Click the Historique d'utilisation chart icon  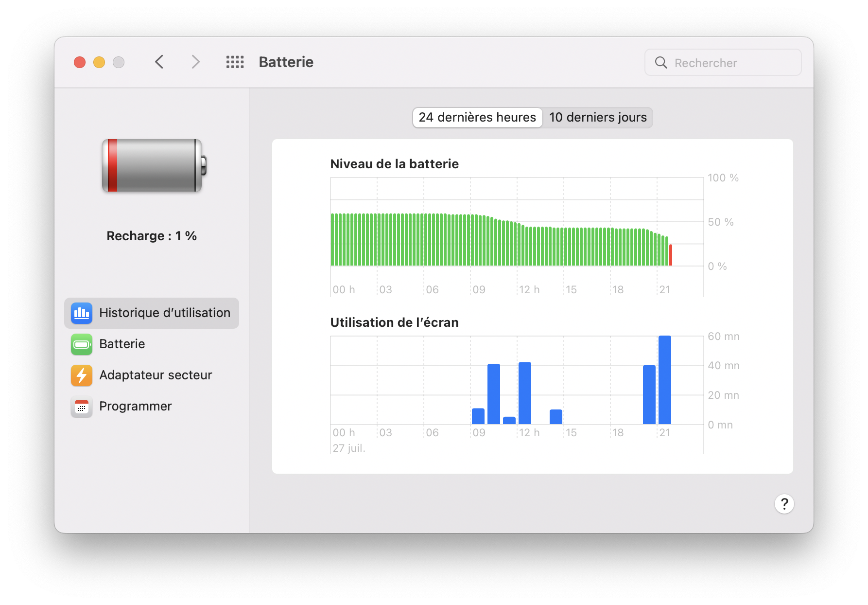click(x=81, y=313)
